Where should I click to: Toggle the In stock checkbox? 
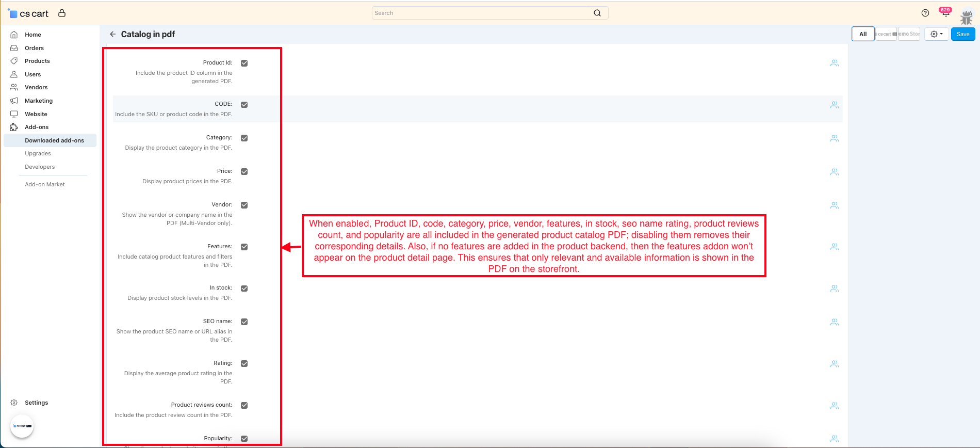244,288
